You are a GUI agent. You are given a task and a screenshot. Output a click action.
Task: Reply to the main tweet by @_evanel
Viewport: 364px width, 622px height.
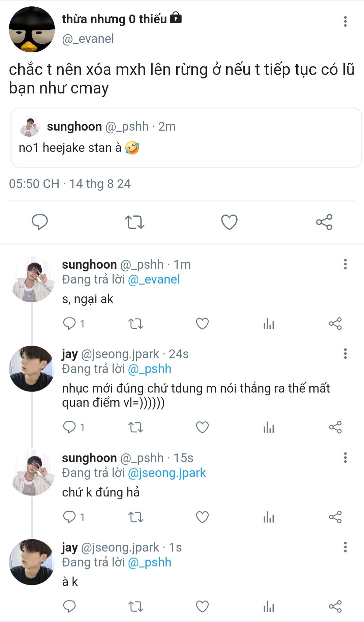40,222
